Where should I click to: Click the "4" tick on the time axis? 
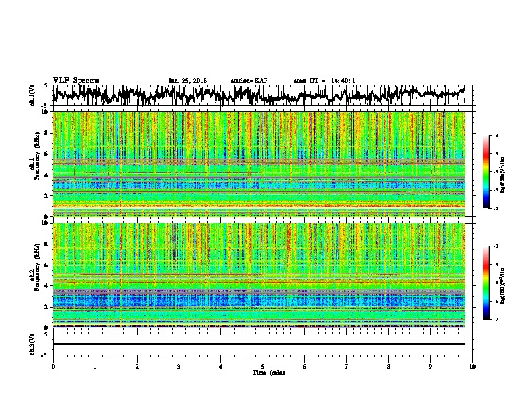pos(221,367)
